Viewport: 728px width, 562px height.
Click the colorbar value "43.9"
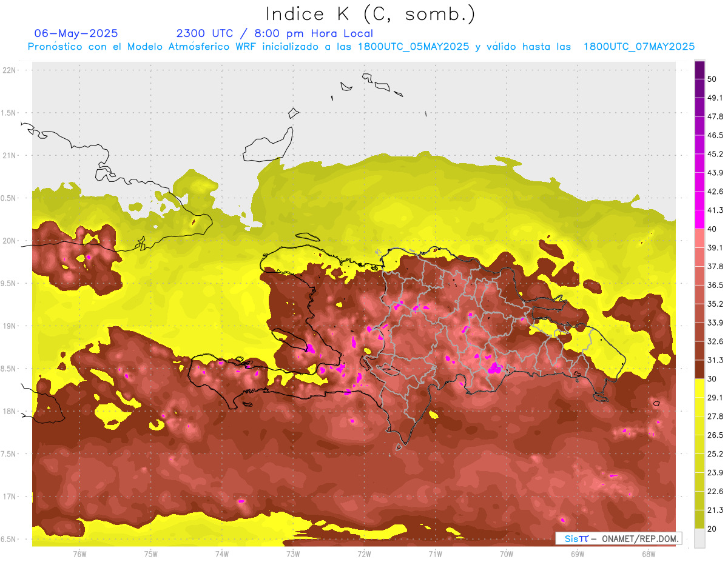point(715,173)
